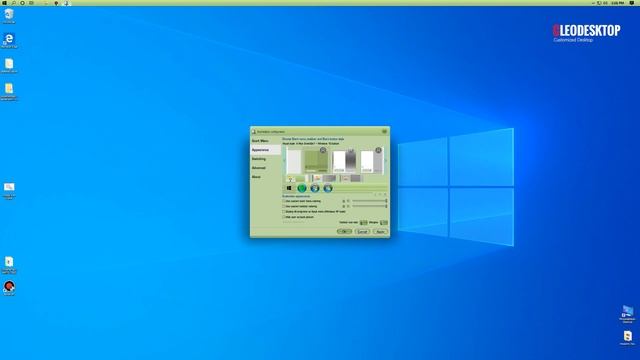The height and width of the screenshot is (360, 640).
Task: Open taskbar color picker dropdown arrow
Action: tap(348, 207)
